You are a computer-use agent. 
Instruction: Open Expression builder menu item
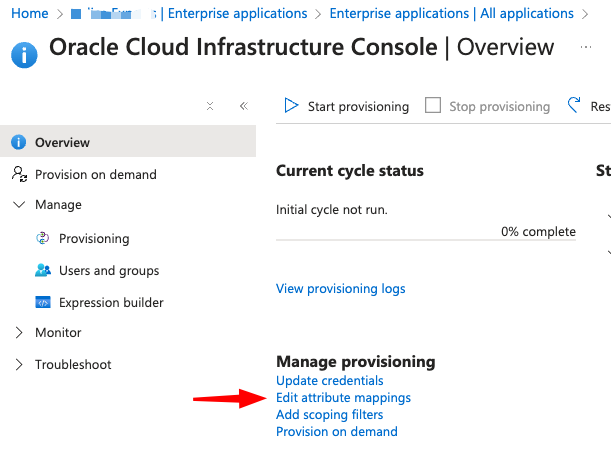click(x=111, y=302)
